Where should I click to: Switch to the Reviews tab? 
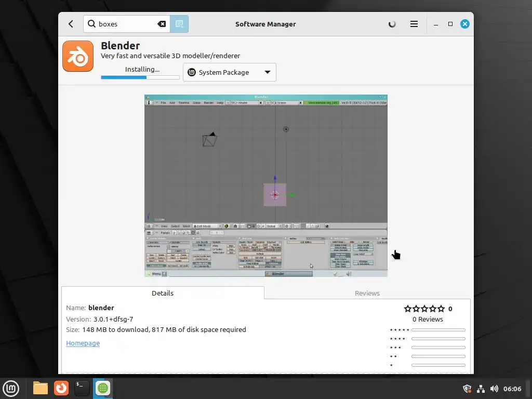(367, 293)
